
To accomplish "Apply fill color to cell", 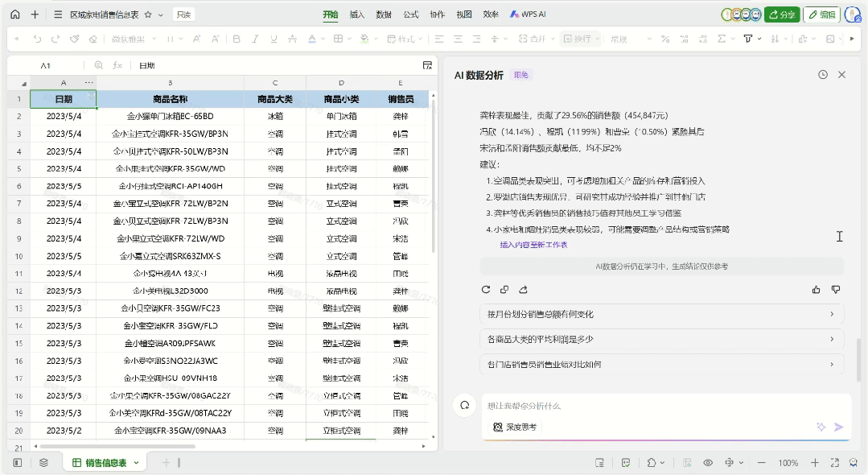I will coord(364,39).
